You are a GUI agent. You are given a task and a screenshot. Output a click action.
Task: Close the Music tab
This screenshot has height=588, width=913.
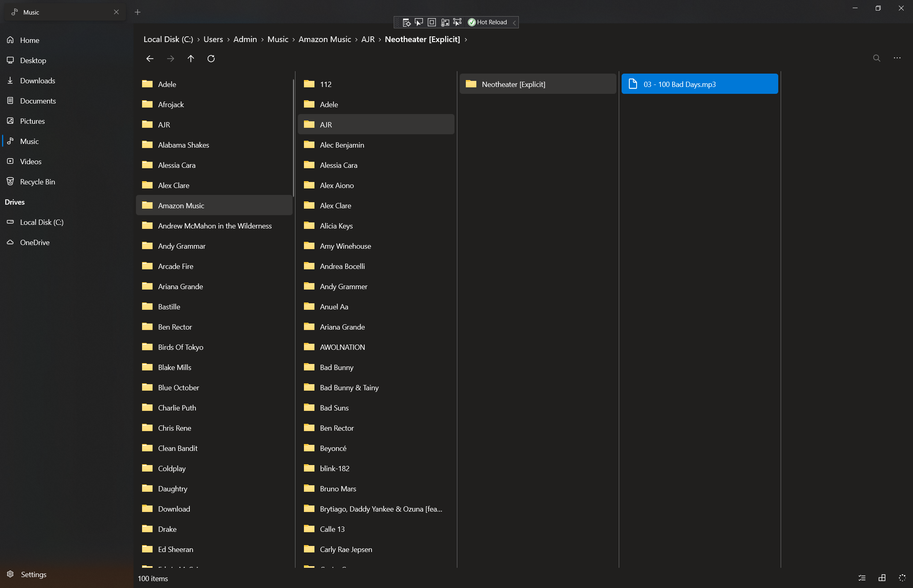pos(116,12)
